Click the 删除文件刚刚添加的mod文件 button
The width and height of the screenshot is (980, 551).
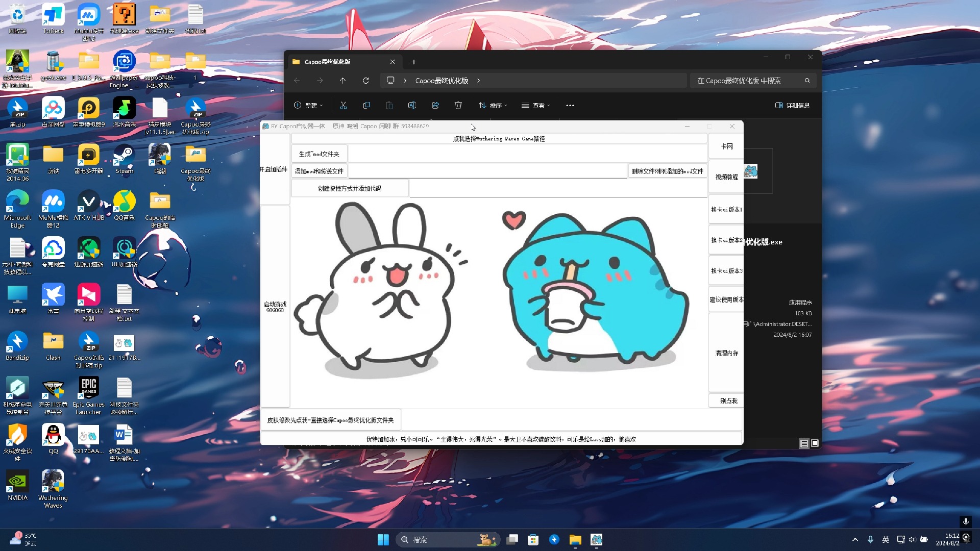[x=667, y=171]
